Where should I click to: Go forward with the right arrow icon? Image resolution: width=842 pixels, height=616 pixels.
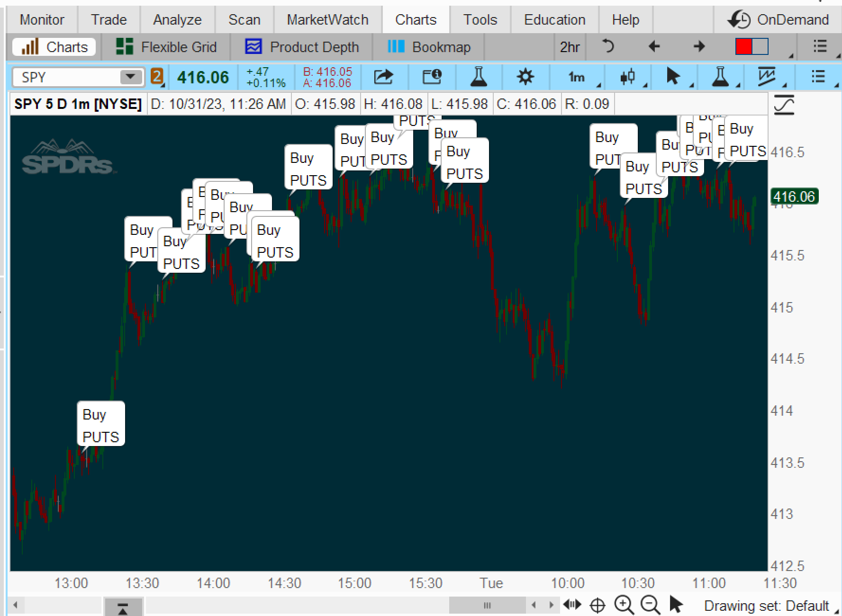pos(699,46)
